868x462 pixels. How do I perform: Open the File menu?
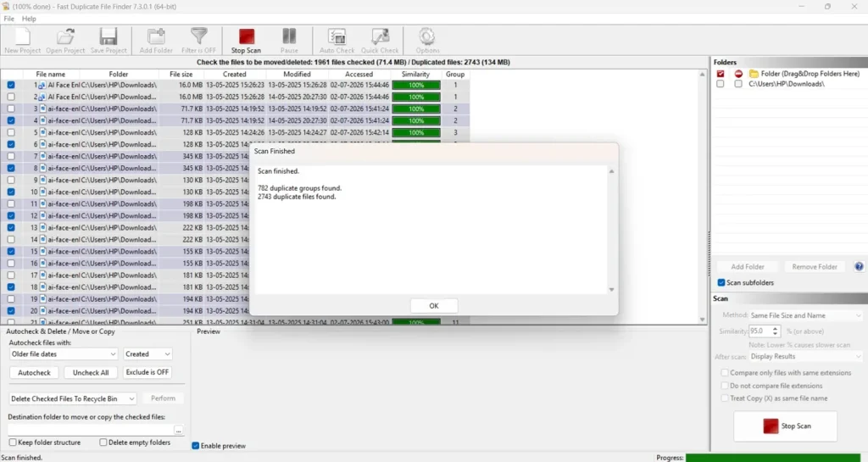tap(8, 19)
